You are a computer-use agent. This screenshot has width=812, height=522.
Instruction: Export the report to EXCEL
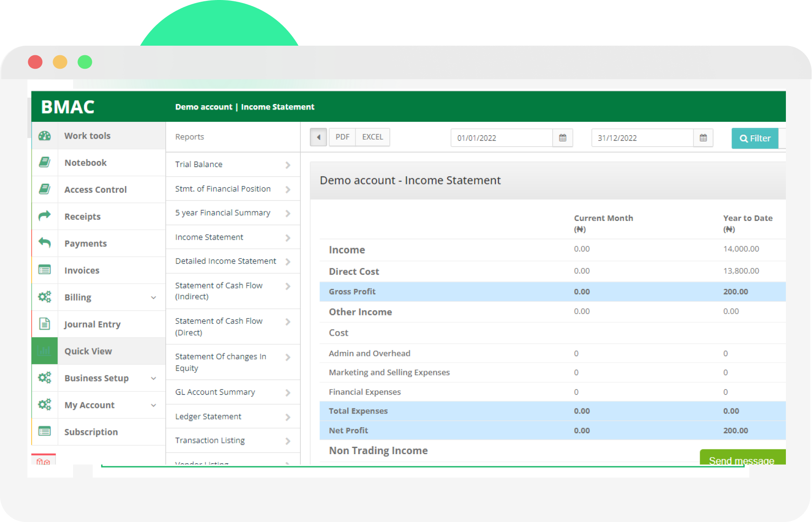coord(372,137)
